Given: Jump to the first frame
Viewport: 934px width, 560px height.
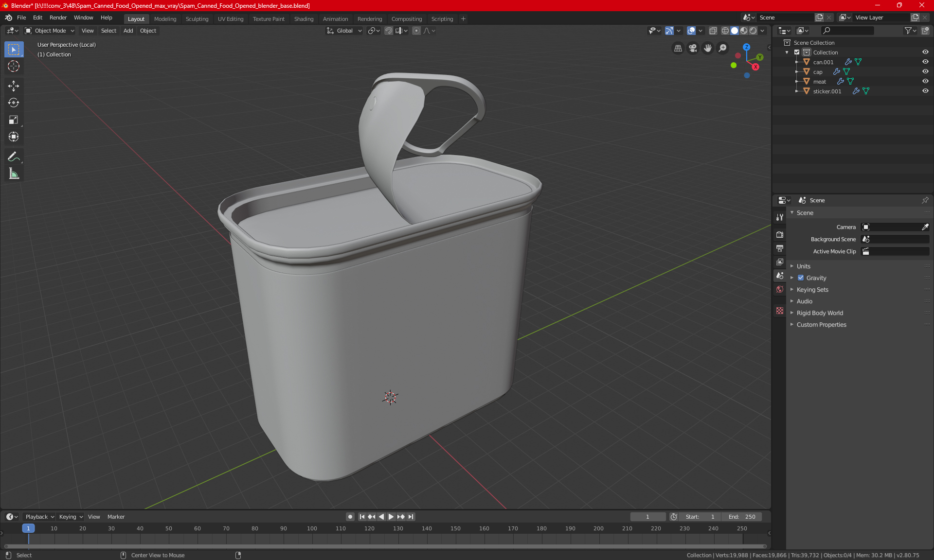Looking at the screenshot, I should click(362, 517).
